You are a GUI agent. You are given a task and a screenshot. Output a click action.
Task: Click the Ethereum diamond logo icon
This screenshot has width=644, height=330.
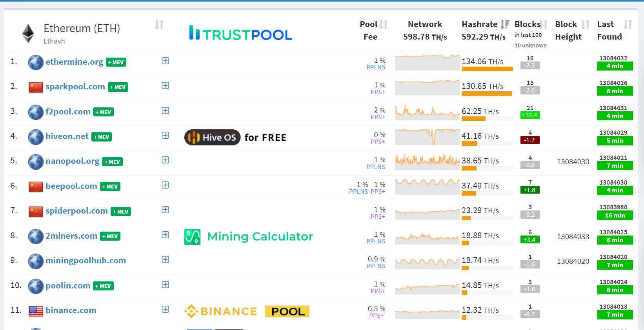click(x=28, y=34)
